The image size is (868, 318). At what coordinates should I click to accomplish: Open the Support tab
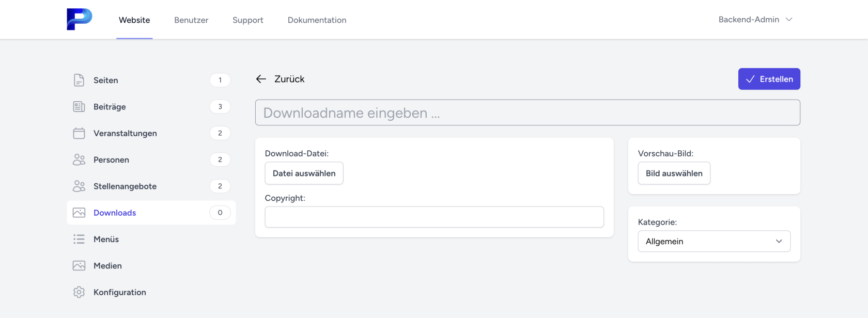pos(247,20)
